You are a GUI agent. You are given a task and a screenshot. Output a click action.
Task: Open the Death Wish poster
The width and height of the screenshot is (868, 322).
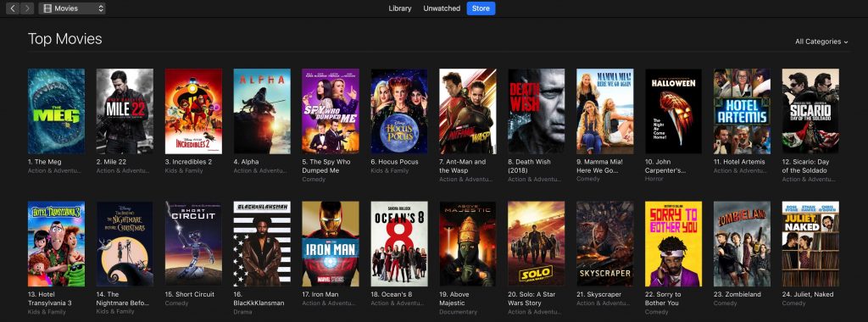click(537, 111)
